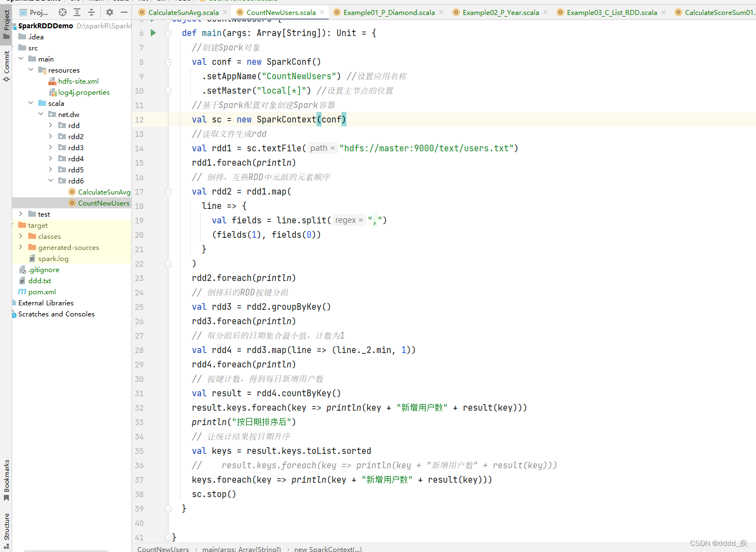
Task: Click Project panel horizontal scrollbar
Action: pyautogui.click(x=65, y=550)
